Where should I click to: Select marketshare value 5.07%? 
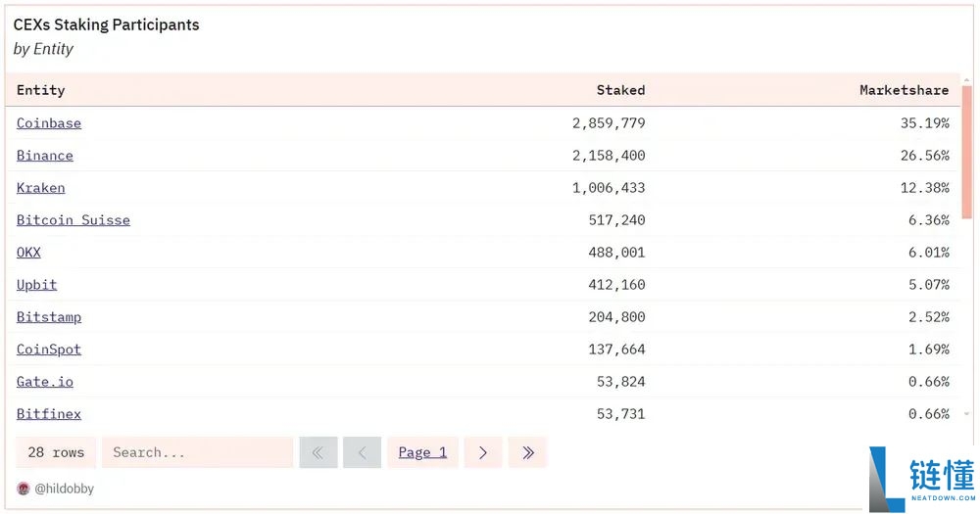929,285
